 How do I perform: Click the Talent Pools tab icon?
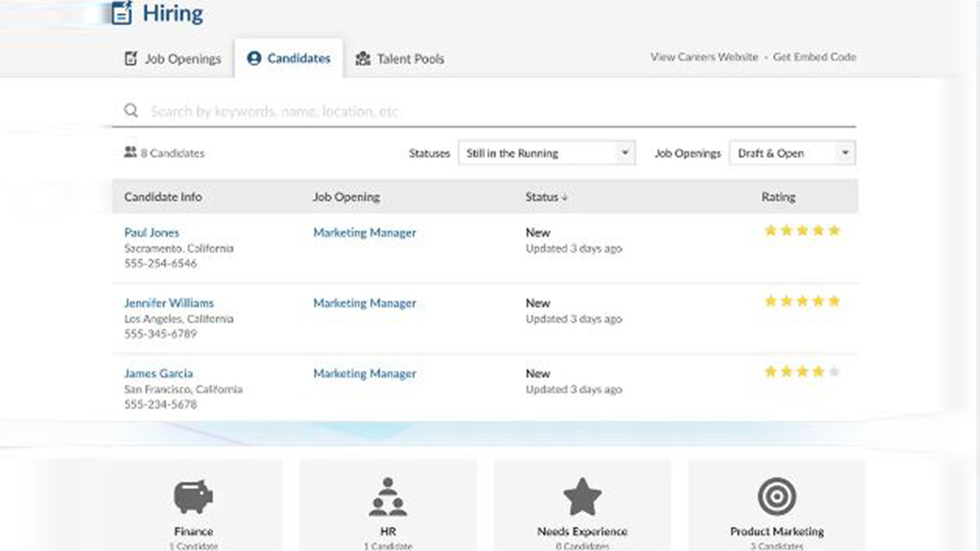pos(363,59)
